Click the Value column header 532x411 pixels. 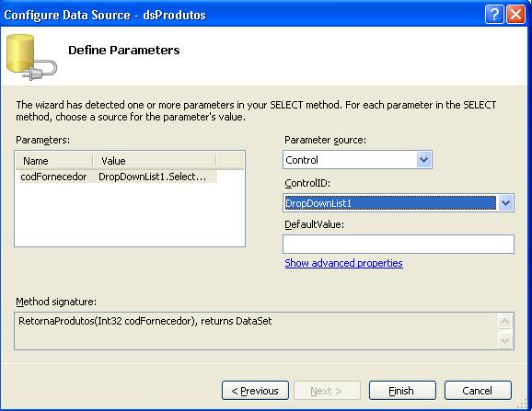155,161
